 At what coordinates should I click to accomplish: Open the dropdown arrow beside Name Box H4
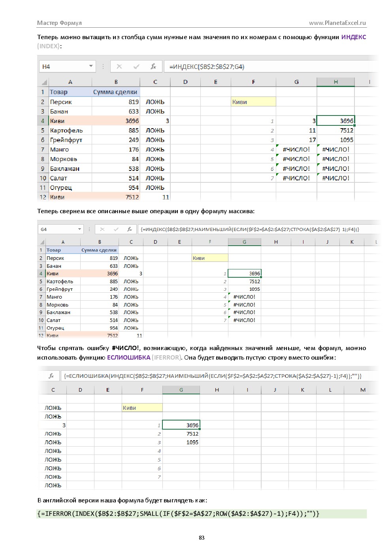click(91, 66)
